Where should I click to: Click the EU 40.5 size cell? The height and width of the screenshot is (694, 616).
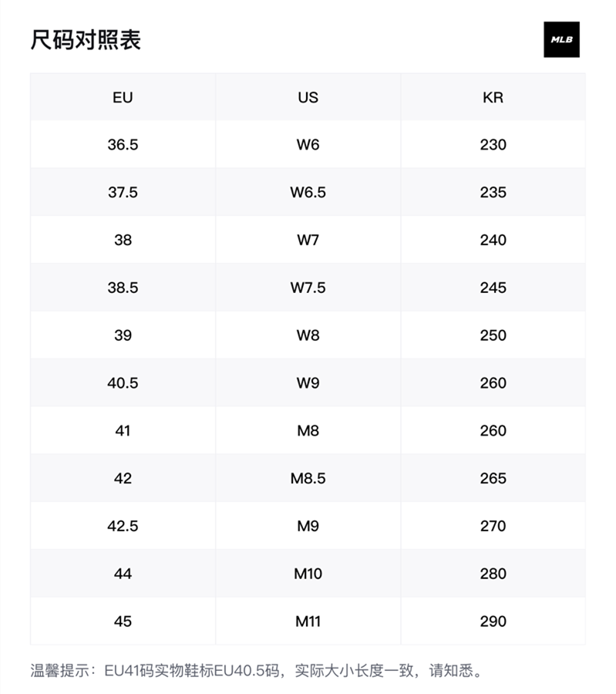click(x=123, y=383)
